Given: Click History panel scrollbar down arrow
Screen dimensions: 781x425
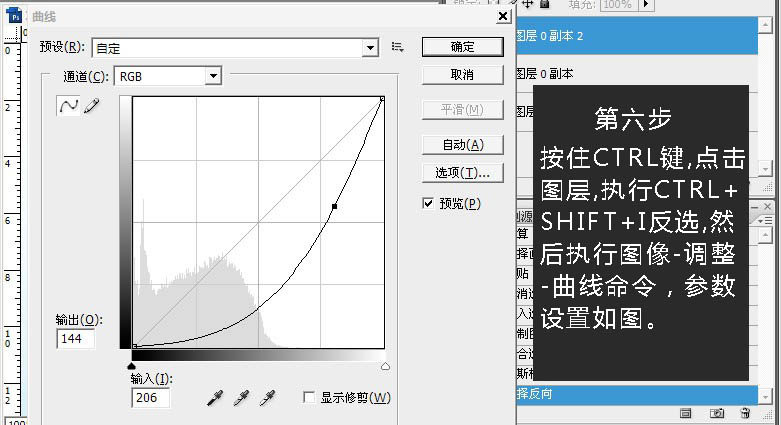Looking at the screenshot, I should tap(765, 397).
